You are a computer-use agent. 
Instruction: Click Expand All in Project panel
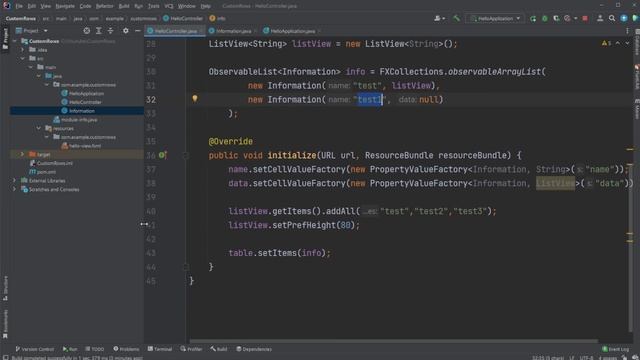[x=98, y=31]
